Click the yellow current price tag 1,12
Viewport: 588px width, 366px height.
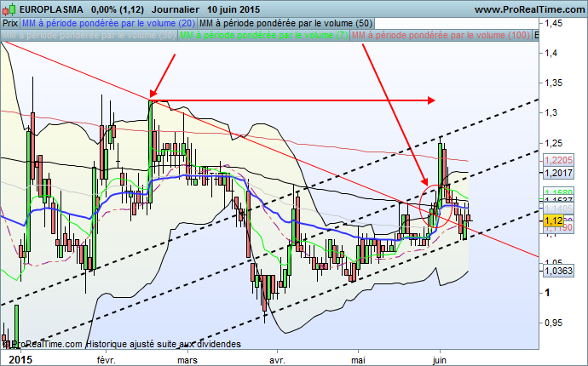click(553, 221)
